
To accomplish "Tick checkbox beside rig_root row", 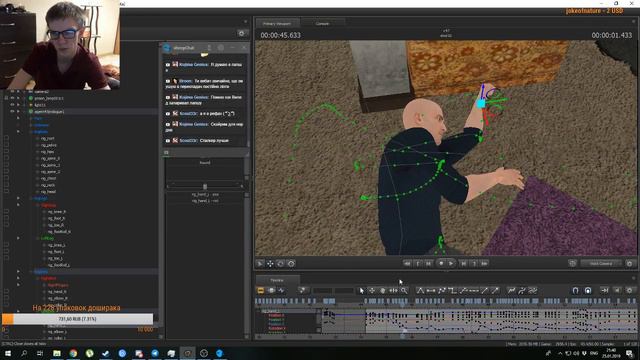I will point(6,138).
